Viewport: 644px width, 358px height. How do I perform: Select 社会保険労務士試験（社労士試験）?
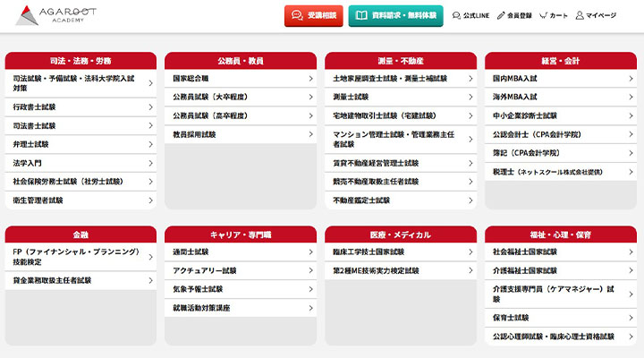coord(80,182)
